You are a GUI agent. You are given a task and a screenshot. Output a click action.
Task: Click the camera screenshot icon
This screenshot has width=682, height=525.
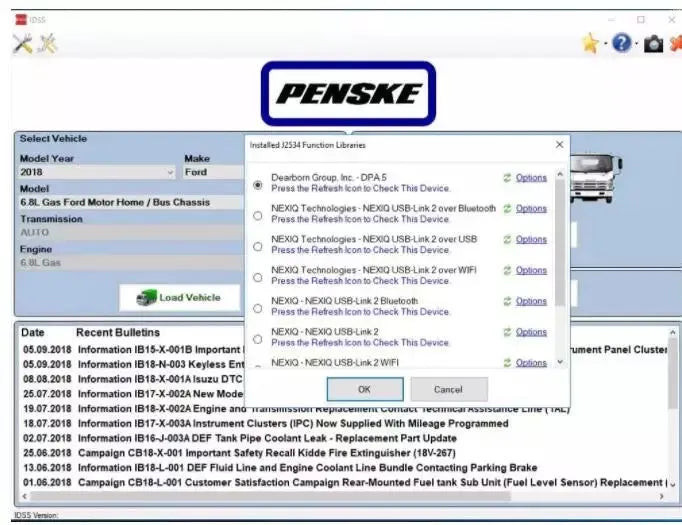(652, 45)
